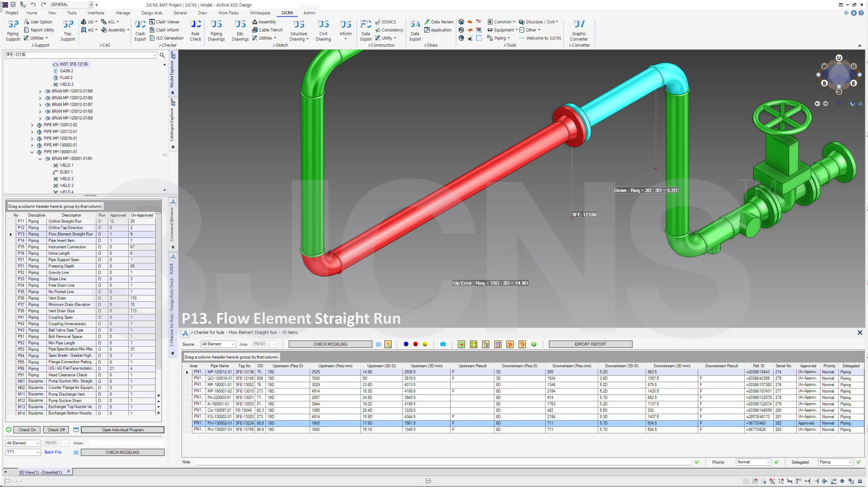Open E&I Drawings tool
Image resolution: width=868 pixels, height=488 pixels.
[x=240, y=30]
